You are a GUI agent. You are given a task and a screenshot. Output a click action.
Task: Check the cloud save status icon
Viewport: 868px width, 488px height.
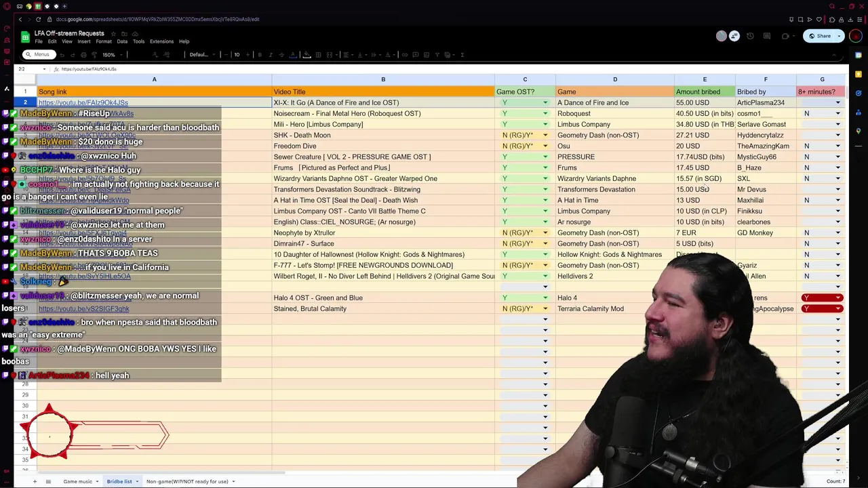coord(135,33)
